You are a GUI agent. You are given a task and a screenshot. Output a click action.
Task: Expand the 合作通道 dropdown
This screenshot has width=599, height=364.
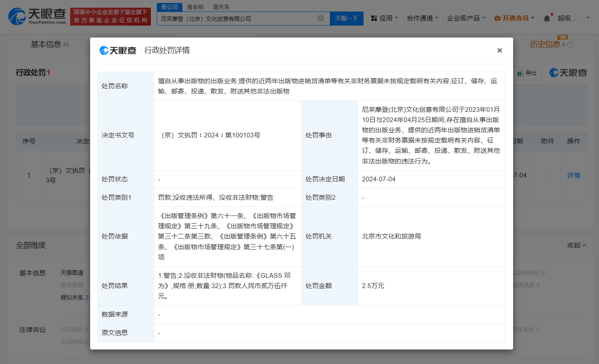[x=423, y=18]
